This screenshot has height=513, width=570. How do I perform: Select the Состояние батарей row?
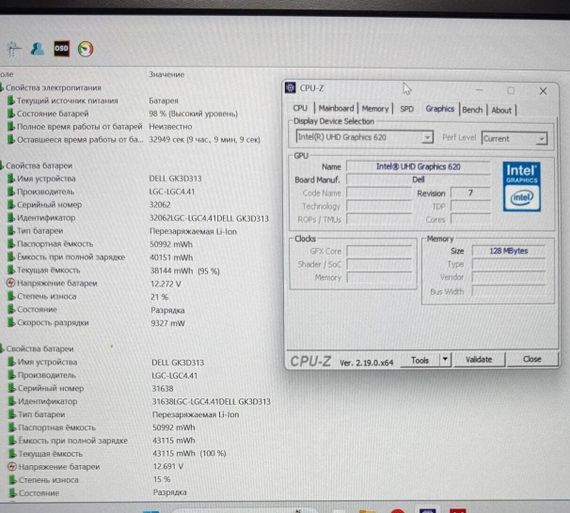point(123,113)
